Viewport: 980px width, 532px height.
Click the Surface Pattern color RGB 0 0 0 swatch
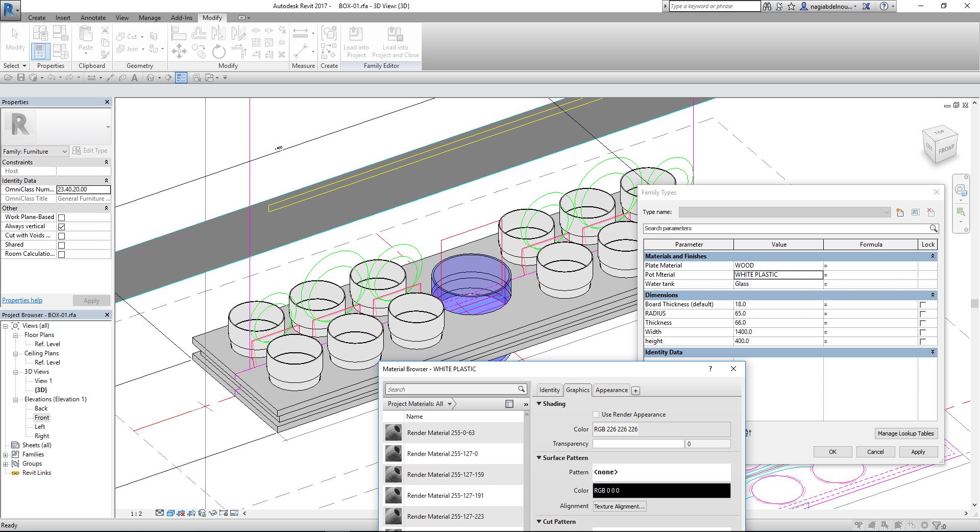coord(661,491)
